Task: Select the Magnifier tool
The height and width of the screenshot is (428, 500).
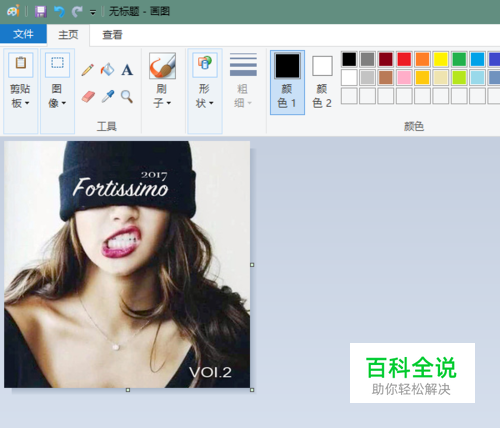Action: 127,96
